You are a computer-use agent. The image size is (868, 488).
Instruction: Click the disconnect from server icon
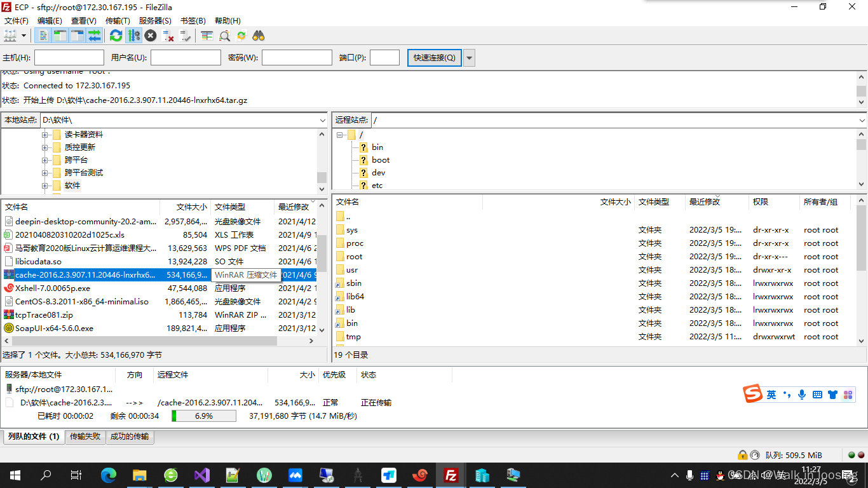click(168, 36)
